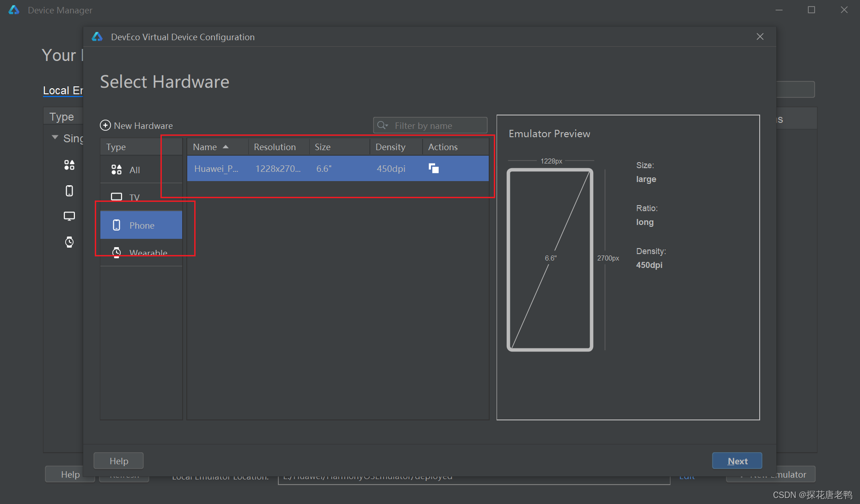Click the grid icon beside All type

click(x=117, y=170)
